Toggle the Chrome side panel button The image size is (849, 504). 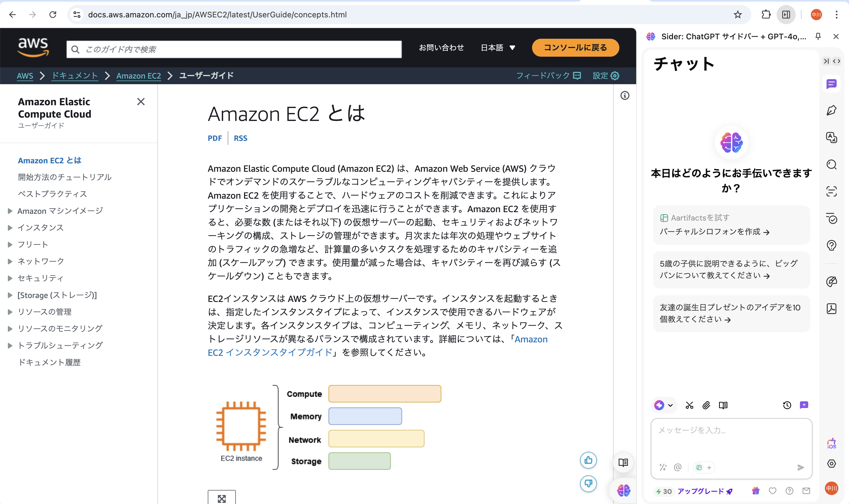pyautogui.click(x=786, y=15)
